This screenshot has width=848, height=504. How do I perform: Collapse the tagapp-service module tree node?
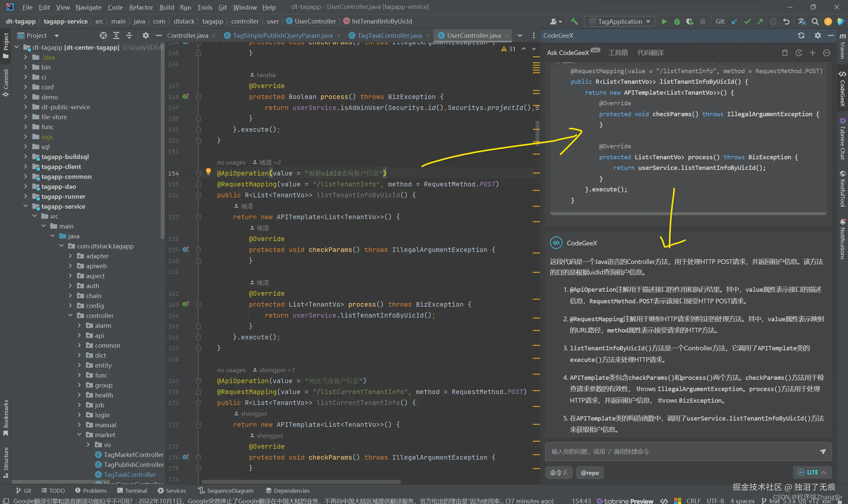[x=26, y=206]
